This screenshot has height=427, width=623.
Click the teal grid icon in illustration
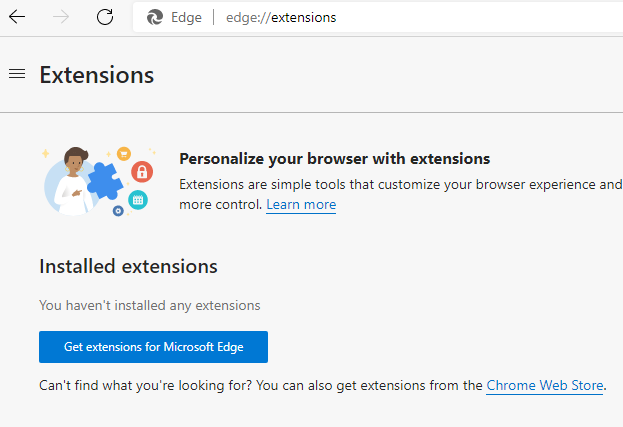(x=138, y=200)
